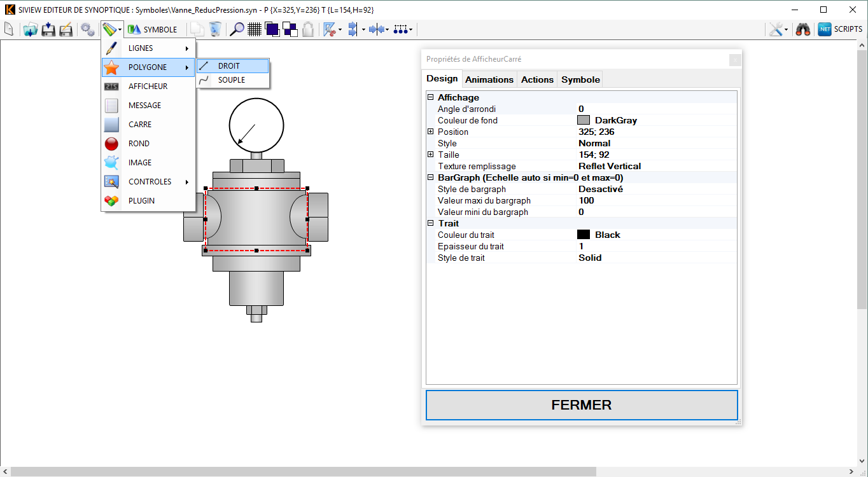This screenshot has height=477, width=868.
Task: Click the magnifier zoom icon
Action: click(237, 29)
